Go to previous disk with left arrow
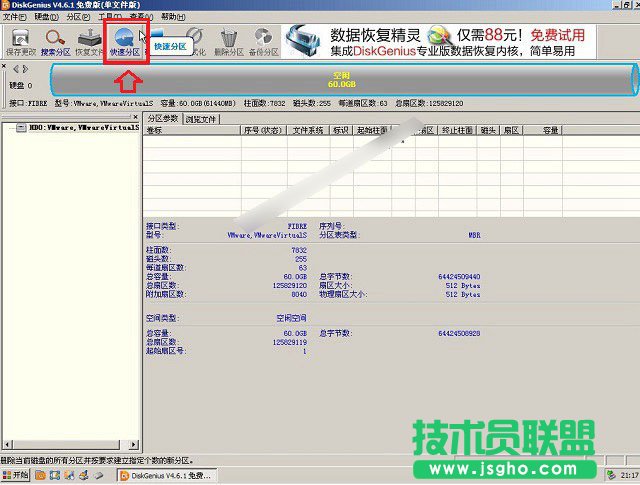Image resolution: width=640 pixels, height=485 pixels. 16,69
